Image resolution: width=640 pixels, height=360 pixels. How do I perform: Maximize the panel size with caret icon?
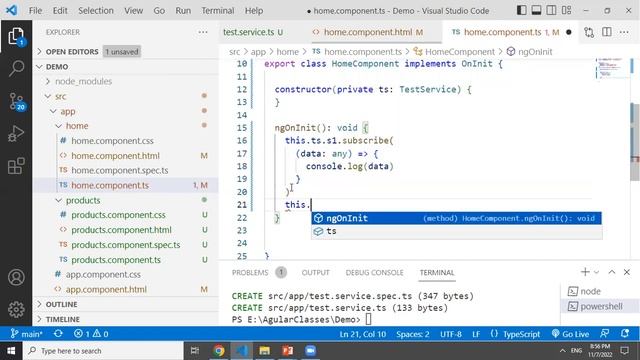tap(611, 272)
